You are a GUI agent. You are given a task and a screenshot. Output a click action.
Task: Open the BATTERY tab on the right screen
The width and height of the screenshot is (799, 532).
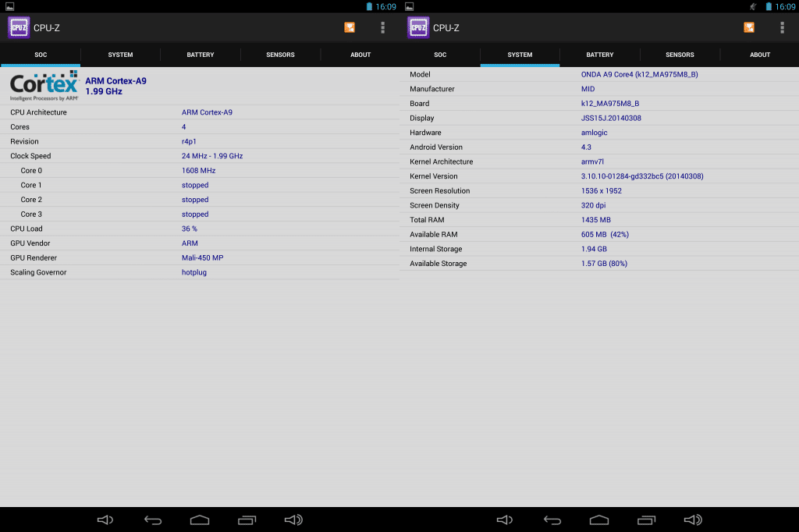pos(600,55)
